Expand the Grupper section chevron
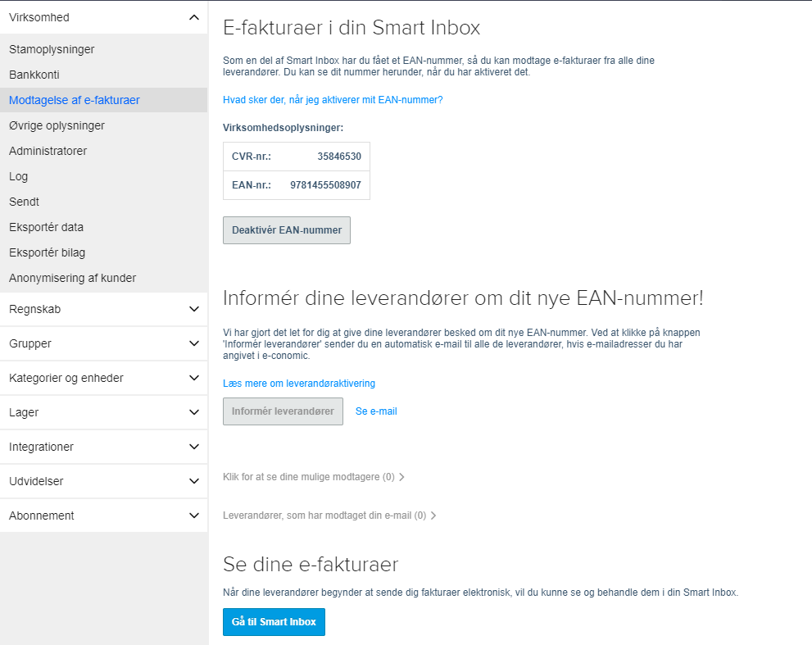 [x=194, y=343]
